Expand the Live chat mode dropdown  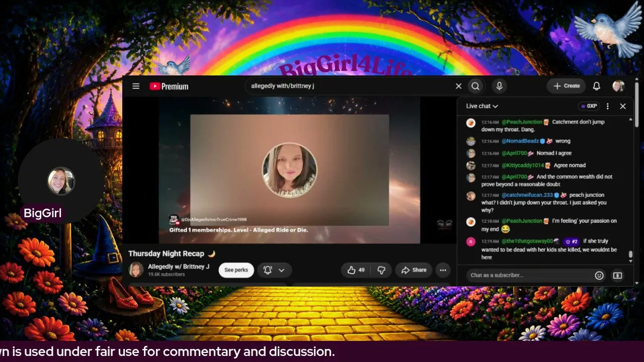[x=482, y=106]
